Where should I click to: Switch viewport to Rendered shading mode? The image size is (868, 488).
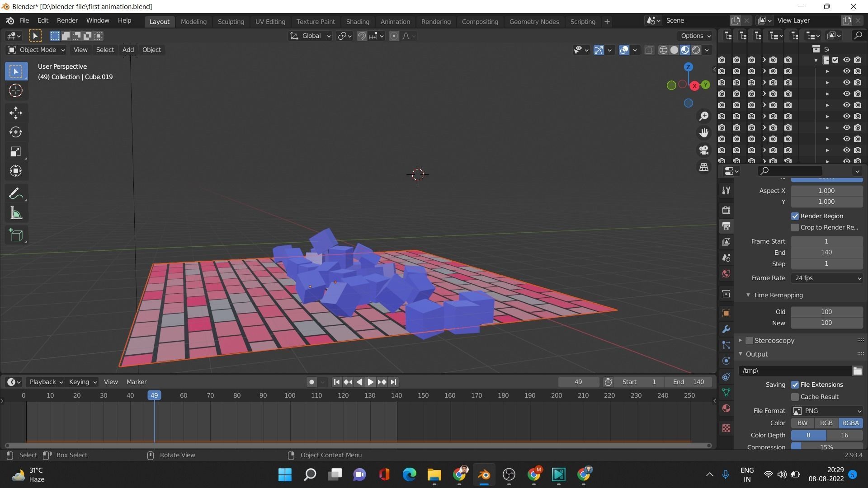696,50
